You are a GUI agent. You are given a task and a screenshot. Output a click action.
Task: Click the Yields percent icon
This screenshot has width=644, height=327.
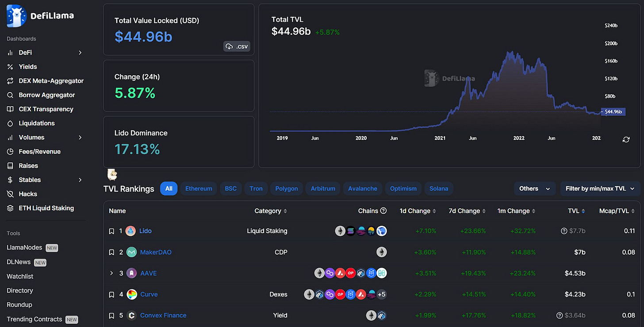click(x=10, y=67)
